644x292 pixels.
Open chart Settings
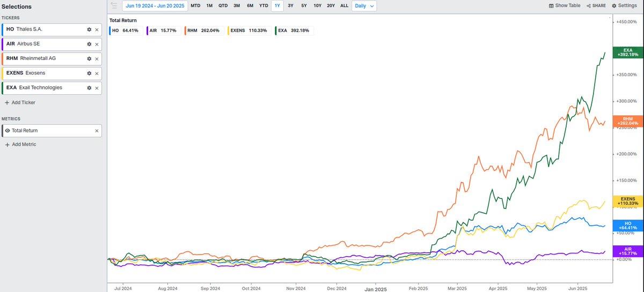624,5
